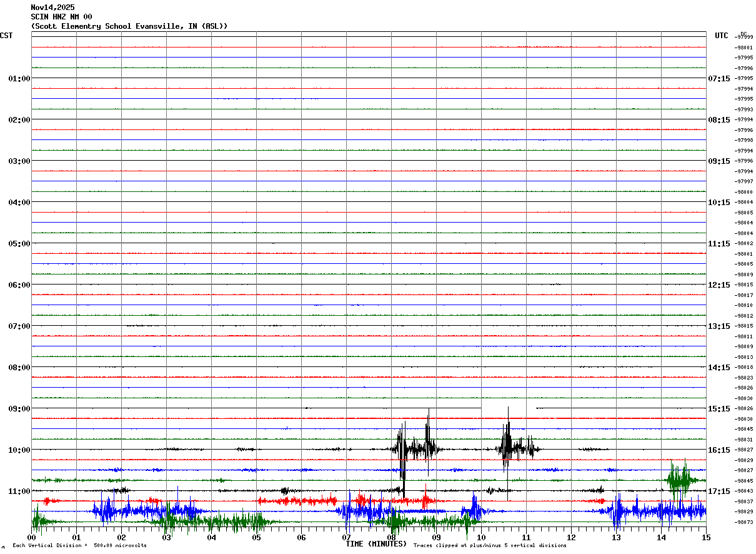Click minute 10 on the time axis
Image resolution: width=756 pixels, height=554 pixels.
click(x=482, y=537)
